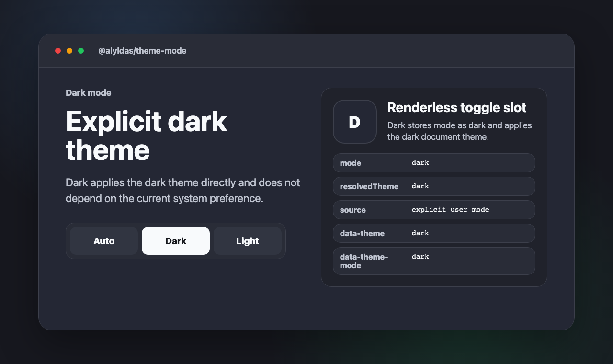613x364 pixels.
Task: Click the dark value in data-theme-mode row
Action: [420, 257]
